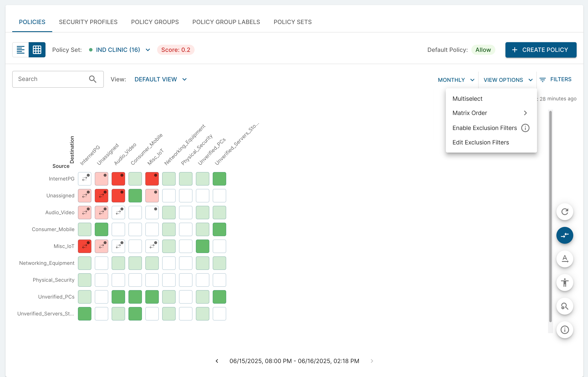Click the search magnifier icon

coord(92,79)
